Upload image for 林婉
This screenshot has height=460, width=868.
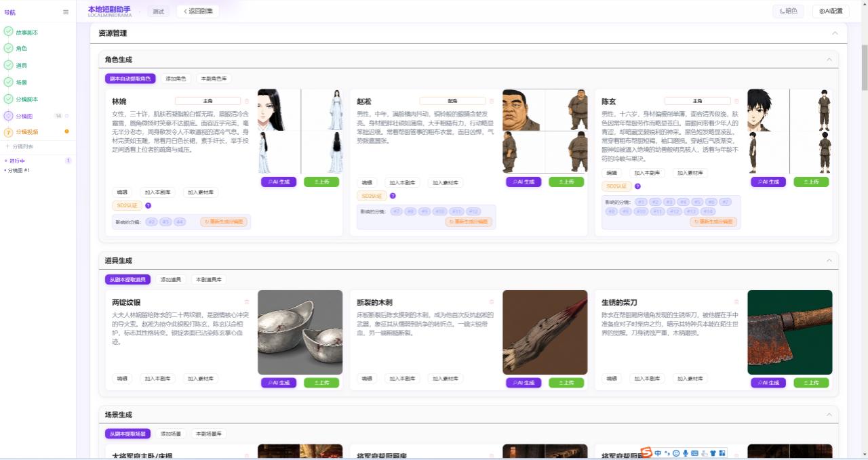tap(321, 182)
